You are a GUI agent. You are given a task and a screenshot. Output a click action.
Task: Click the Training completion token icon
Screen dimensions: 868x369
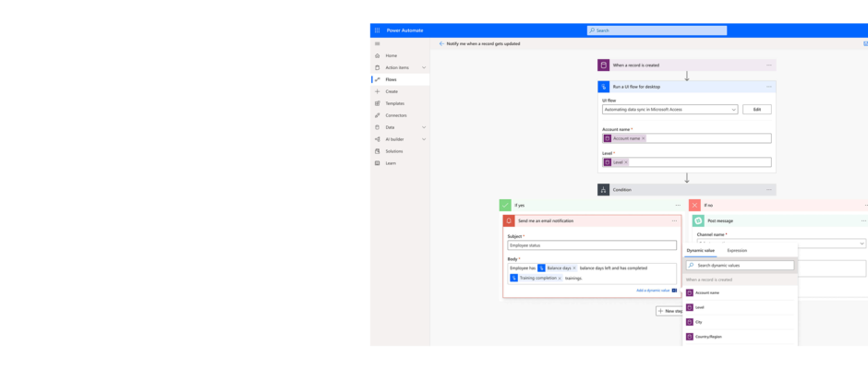(513, 279)
